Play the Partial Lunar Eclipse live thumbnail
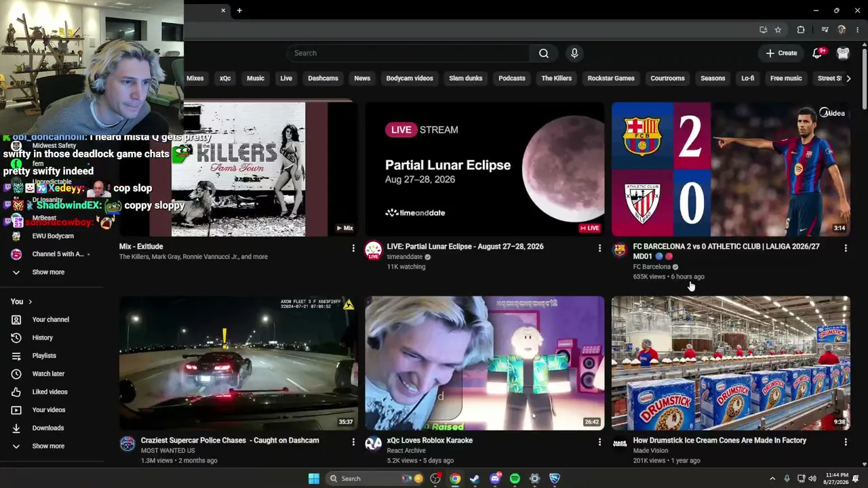The width and height of the screenshot is (868, 488). (x=484, y=169)
